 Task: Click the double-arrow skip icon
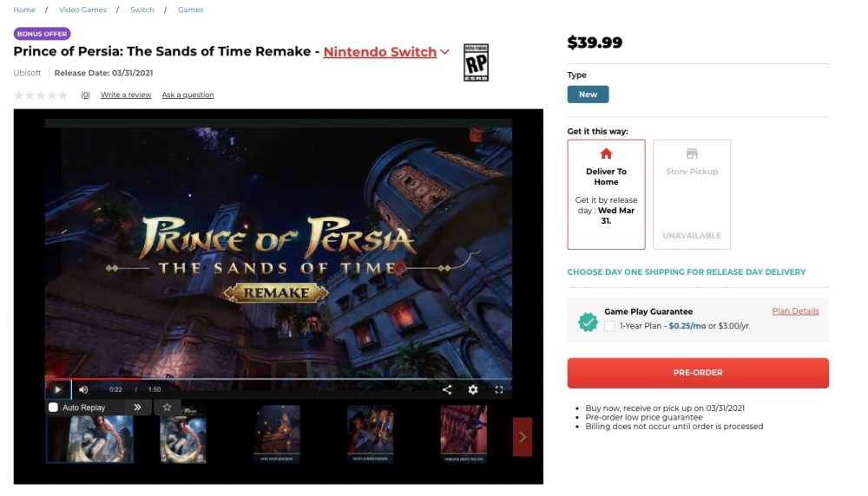click(x=137, y=407)
